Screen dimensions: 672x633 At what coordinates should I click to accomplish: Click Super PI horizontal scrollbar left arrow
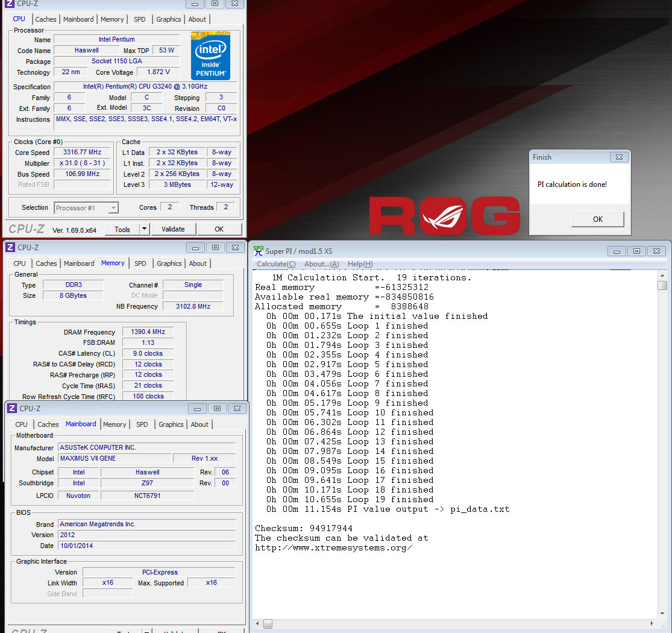pos(257,623)
